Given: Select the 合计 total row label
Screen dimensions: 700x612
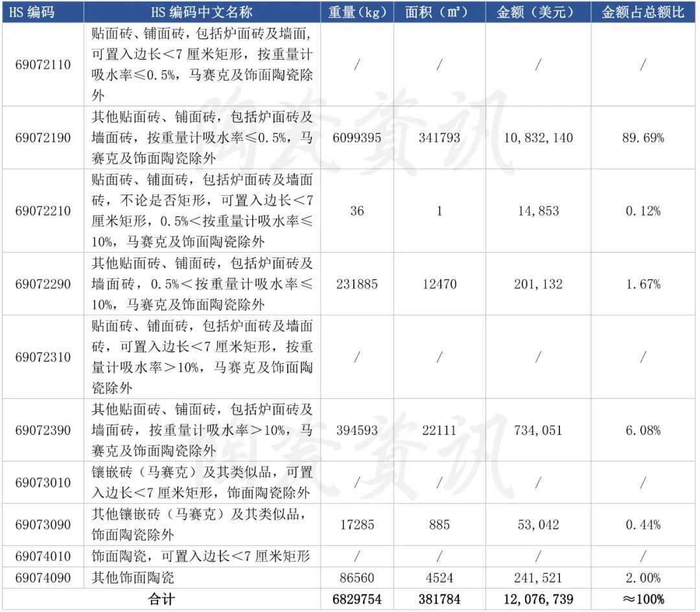Looking at the screenshot, I should tap(161, 599).
